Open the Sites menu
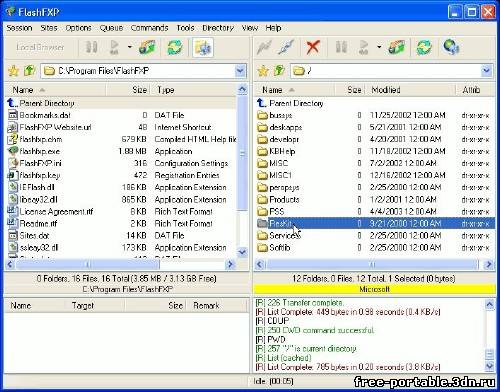The height and width of the screenshot is (392, 500). pos(49,28)
